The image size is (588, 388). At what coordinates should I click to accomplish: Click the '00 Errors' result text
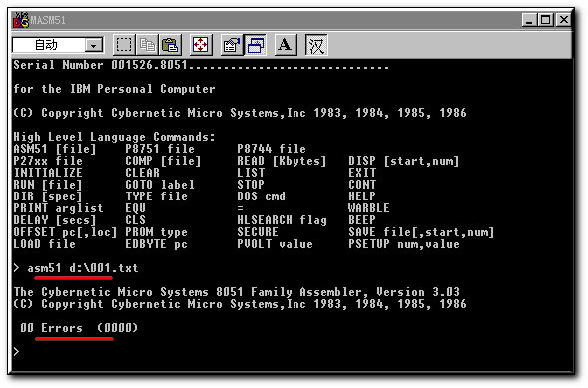51,328
